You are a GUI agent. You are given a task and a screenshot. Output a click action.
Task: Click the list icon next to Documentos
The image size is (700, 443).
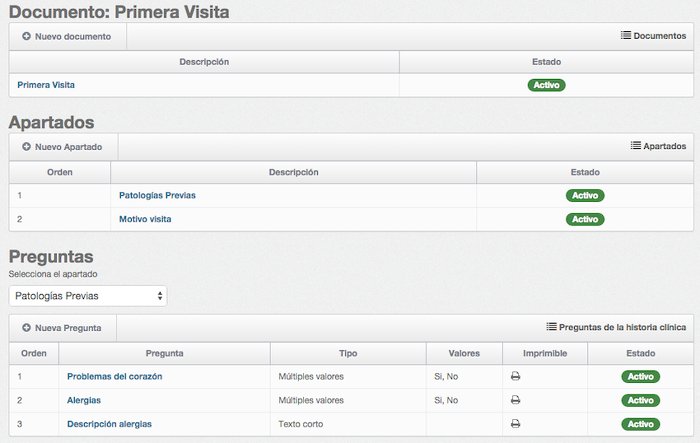click(x=626, y=35)
